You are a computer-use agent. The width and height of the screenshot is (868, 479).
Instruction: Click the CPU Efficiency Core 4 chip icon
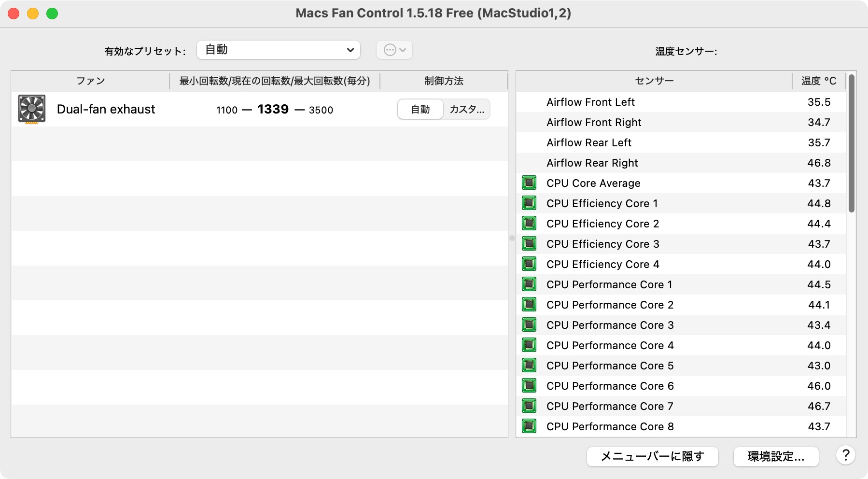pos(530,264)
